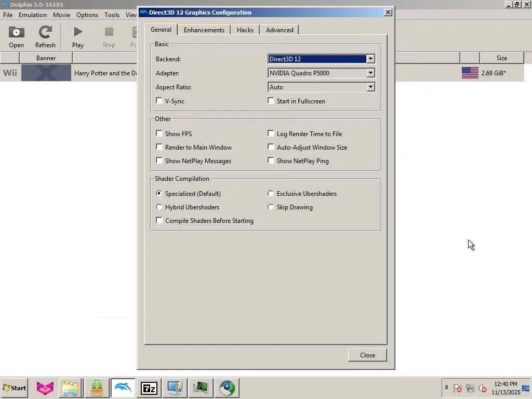Image resolution: width=532 pixels, height=399 pixels.
Task: Open the Tools menu
Action: coord(112,15)
